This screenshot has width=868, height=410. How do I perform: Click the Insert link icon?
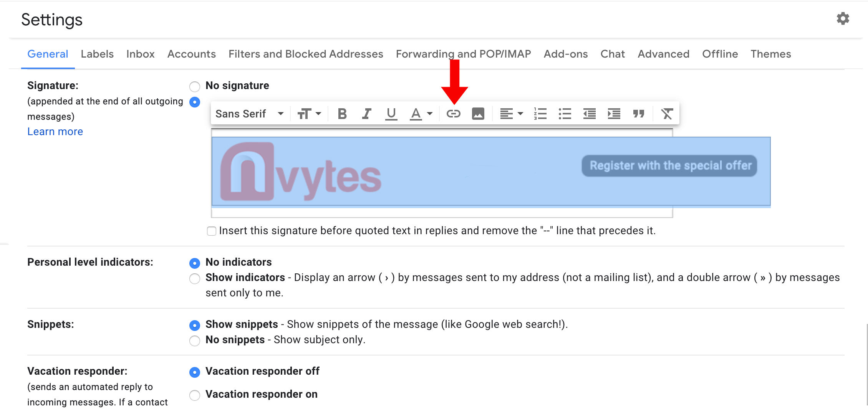[x=453, y=114]
